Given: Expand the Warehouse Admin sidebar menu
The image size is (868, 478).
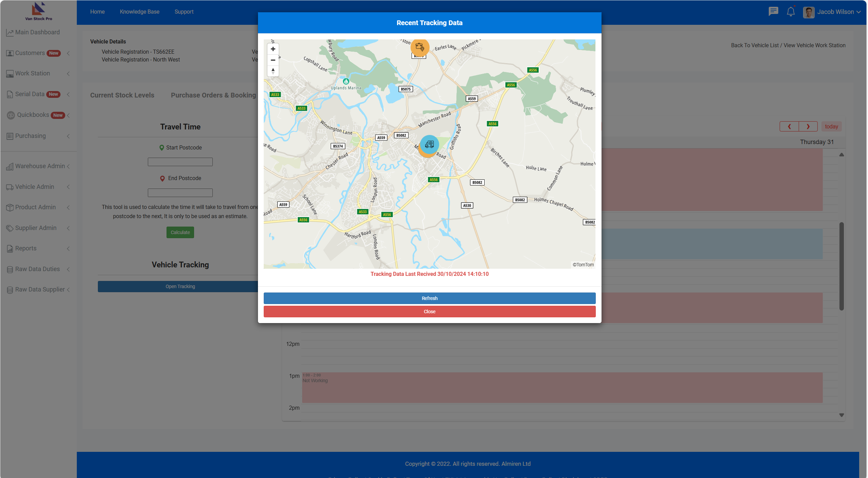Looking at the screenshot, I should click(x=68, y=166).
